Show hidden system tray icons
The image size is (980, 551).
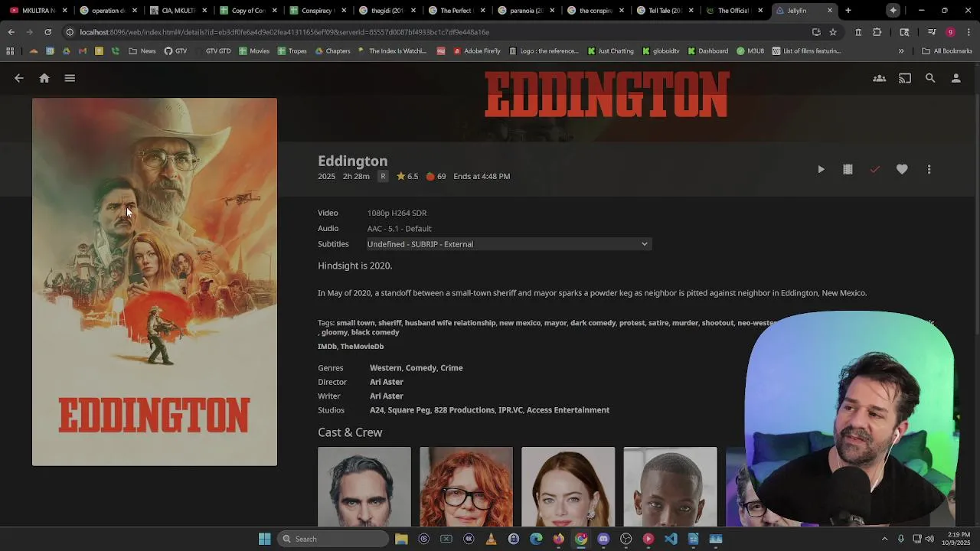884,539
